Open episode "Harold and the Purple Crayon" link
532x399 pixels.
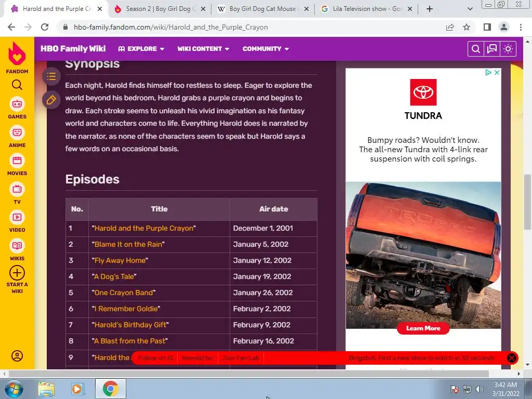click(144, 229)
